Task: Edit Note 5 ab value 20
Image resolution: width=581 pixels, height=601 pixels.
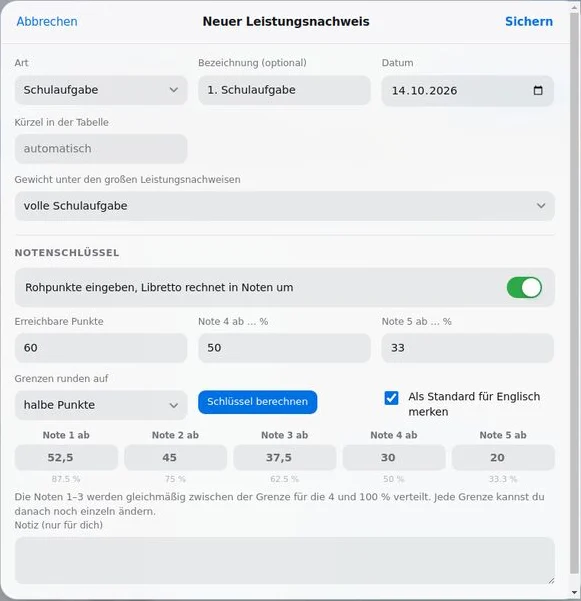Action: 503,457
